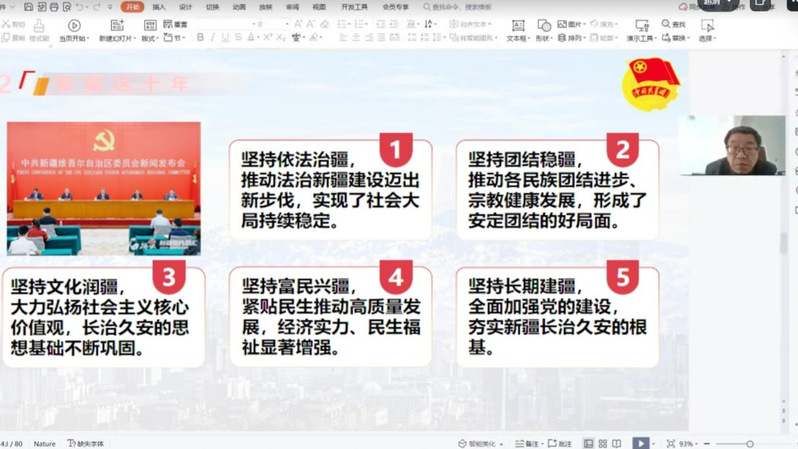Click the Save icon in quick access toolbar
The height and width of the screenshot is (449, 798).
coord(29,7)
